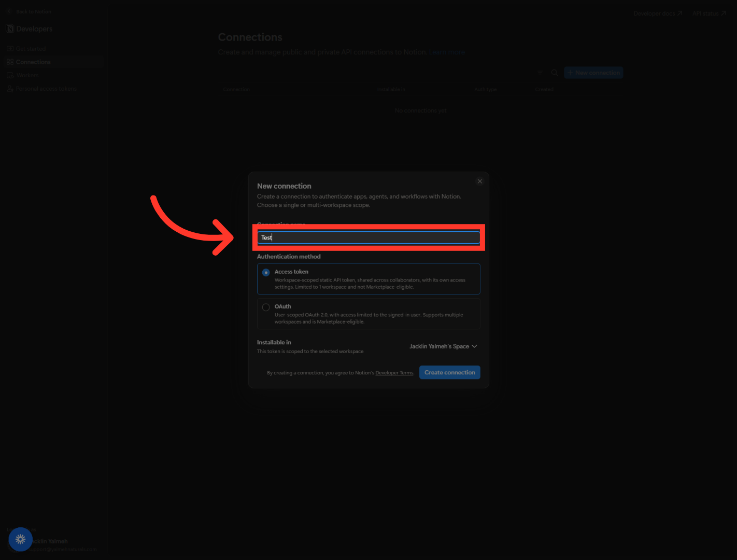
Task: Open the API status link
Action: click(709, 13)
